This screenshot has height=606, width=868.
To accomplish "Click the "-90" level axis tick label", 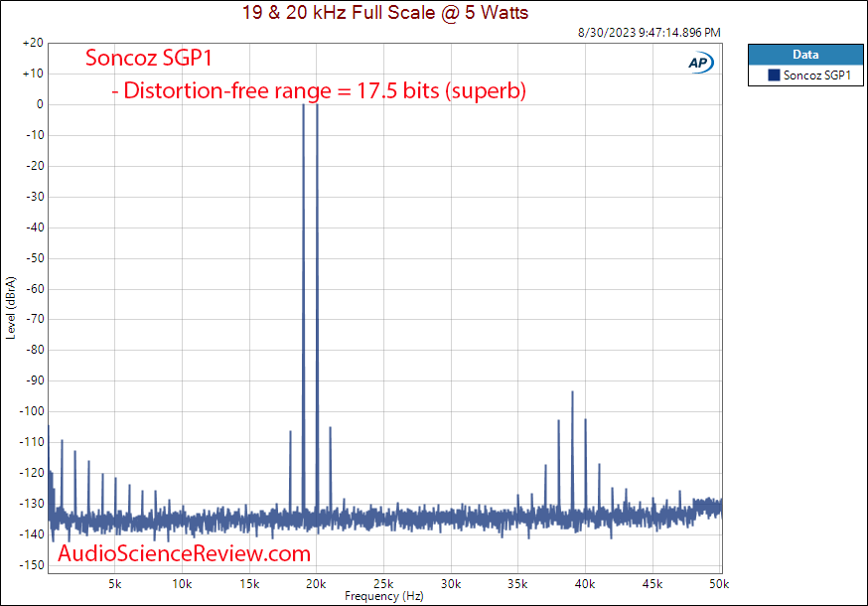I will click(x=35, y=380).
